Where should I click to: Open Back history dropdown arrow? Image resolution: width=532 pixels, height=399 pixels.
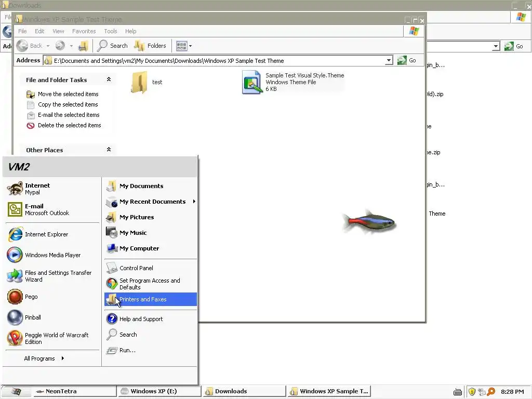(x=48, y=46)
